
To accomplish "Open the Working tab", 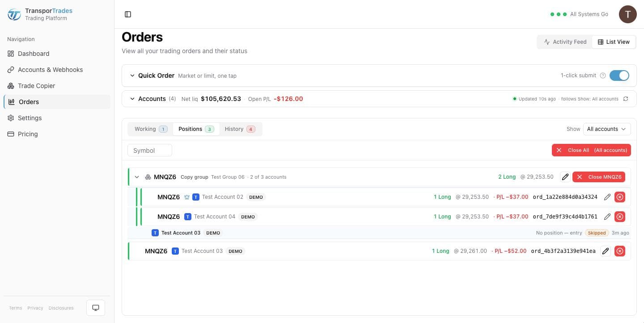I will click(x=151, y=129).
